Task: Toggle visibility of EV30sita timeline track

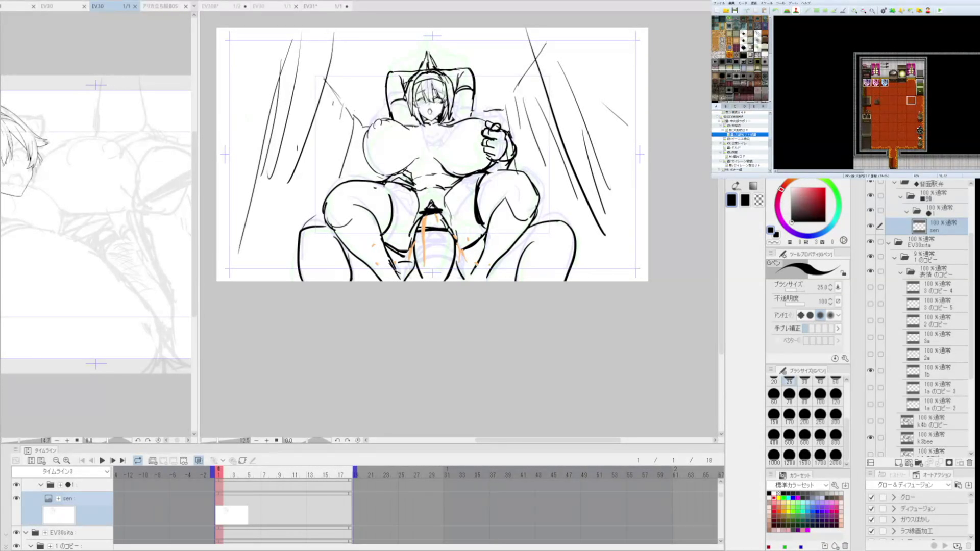Action: tap(16, 532)
